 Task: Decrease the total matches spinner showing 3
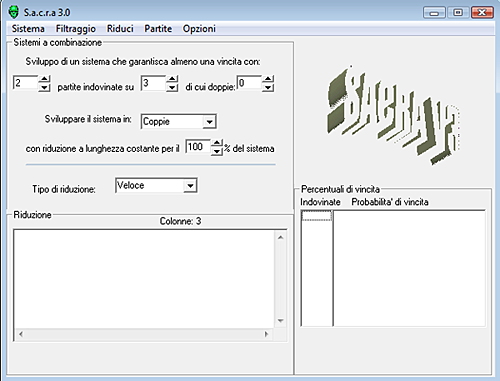[x=172, y=88]
